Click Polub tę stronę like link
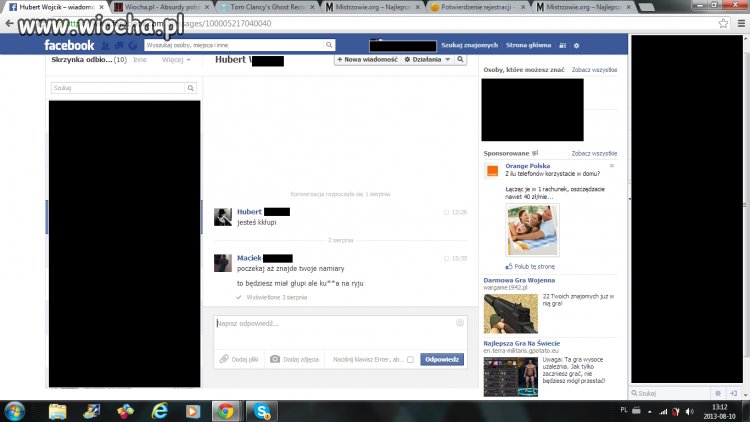 (530, 267)
